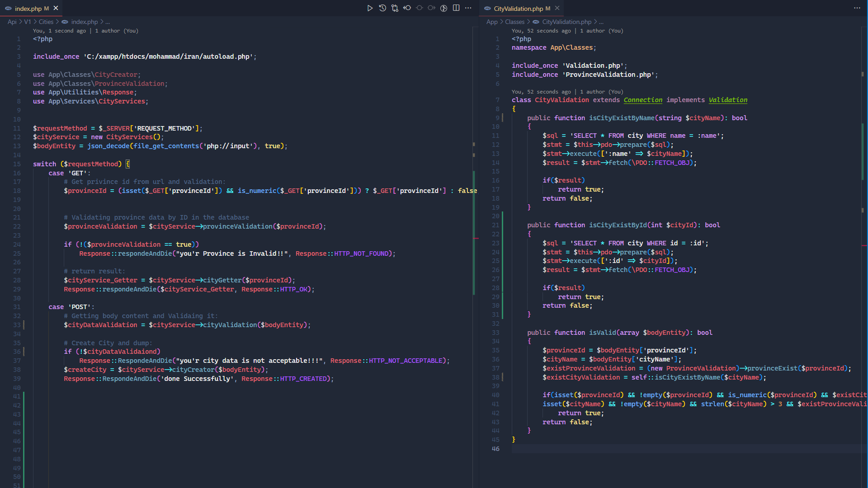
Task: Click HTTP_NOT_ACCEPTABLE constant in index.php
Action: 406,361
